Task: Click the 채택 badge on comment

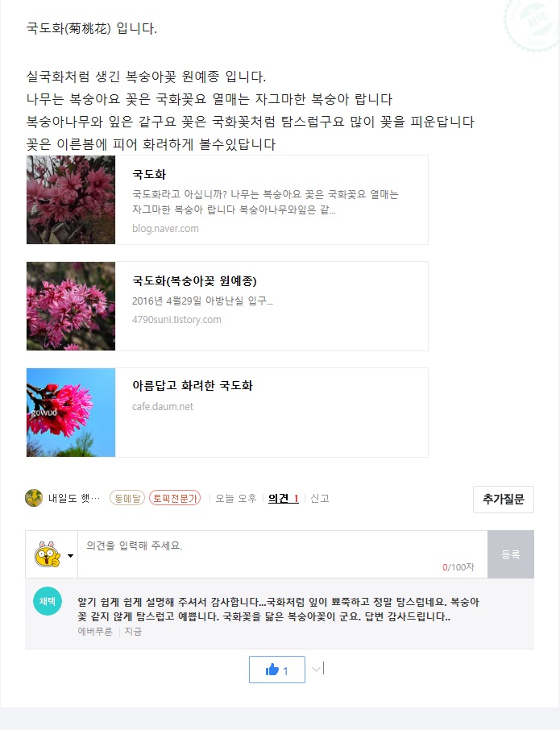Action: pyautogui.click(x=48, y=601)
